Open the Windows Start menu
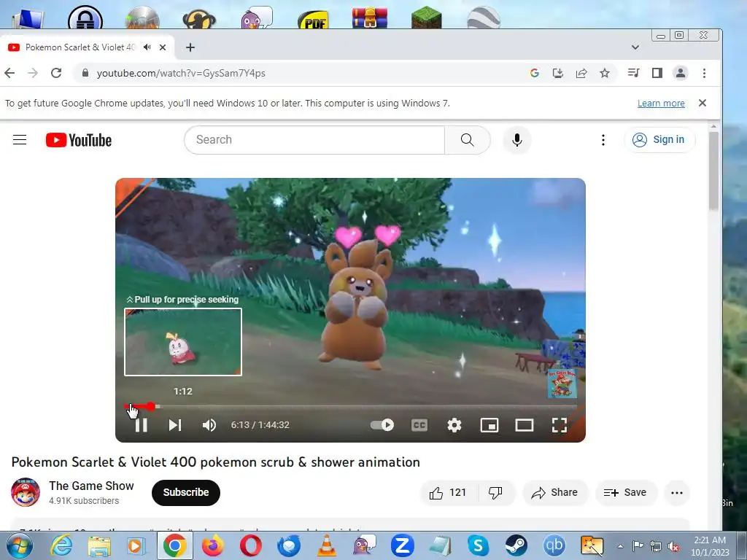Screen dimensions: 747x560 (20, 545)
